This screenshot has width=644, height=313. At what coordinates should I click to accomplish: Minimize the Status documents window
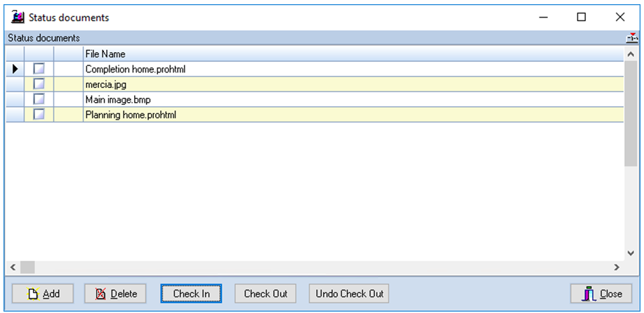(544, 17)
